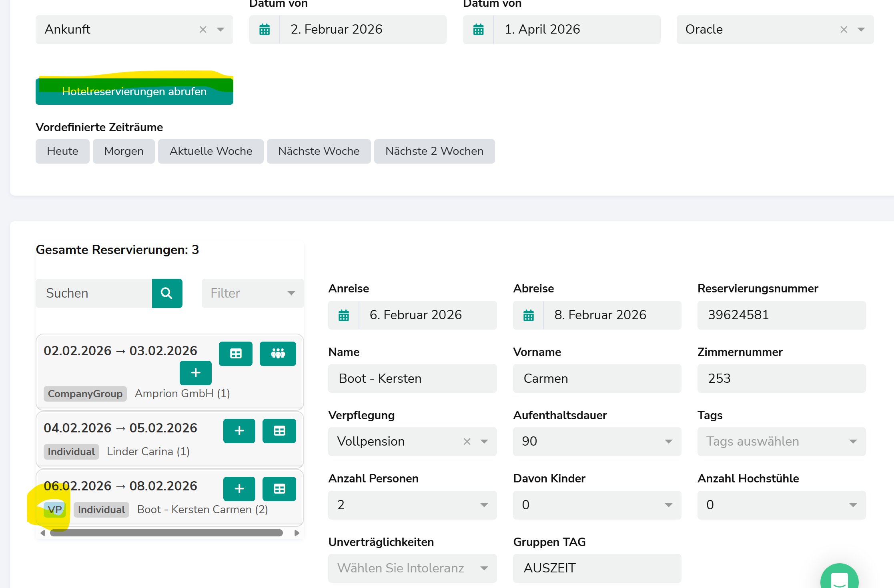
Task: Click the search magnifier icon button
Action: tap(167, 293)
